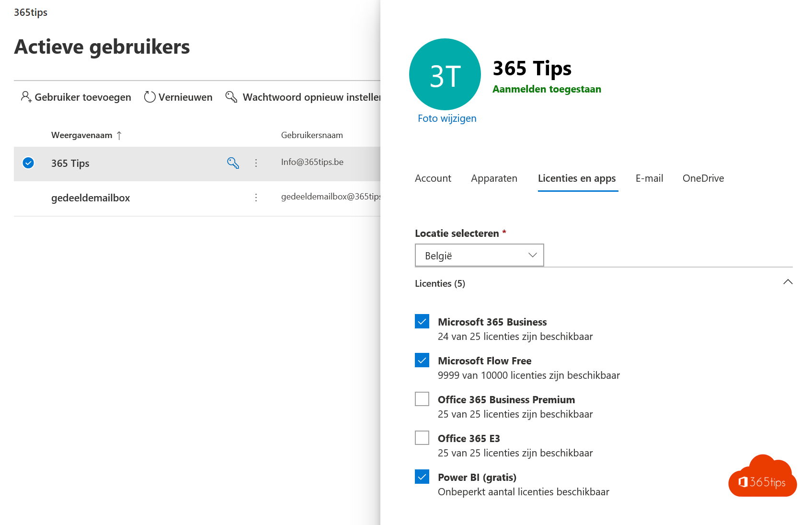Viewport: 812px width, 525px height.
Task: Collapse the Licenties (5) section chevron
Action: coord(788,282)
